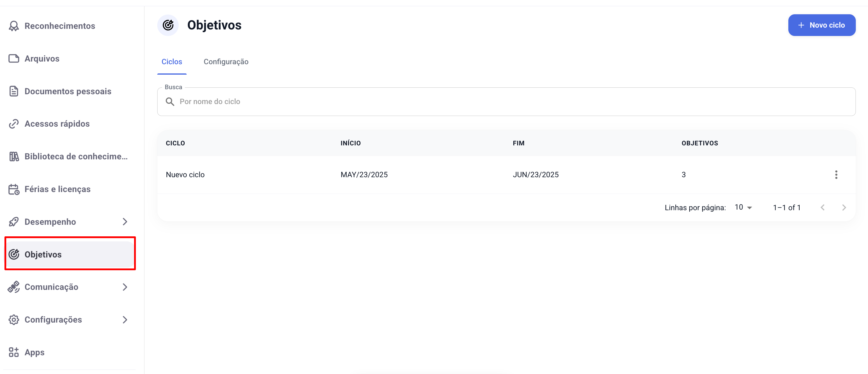This screenshot has width=868, height=374.
Task: Click the Apps grid icon in sidebar
Action: click(x=14, y=352)
